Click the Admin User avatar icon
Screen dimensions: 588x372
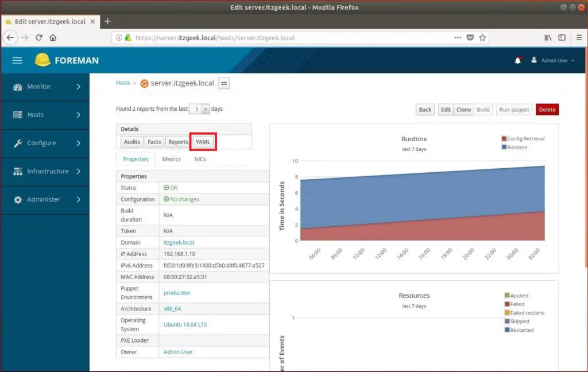[x=533, y=60]
